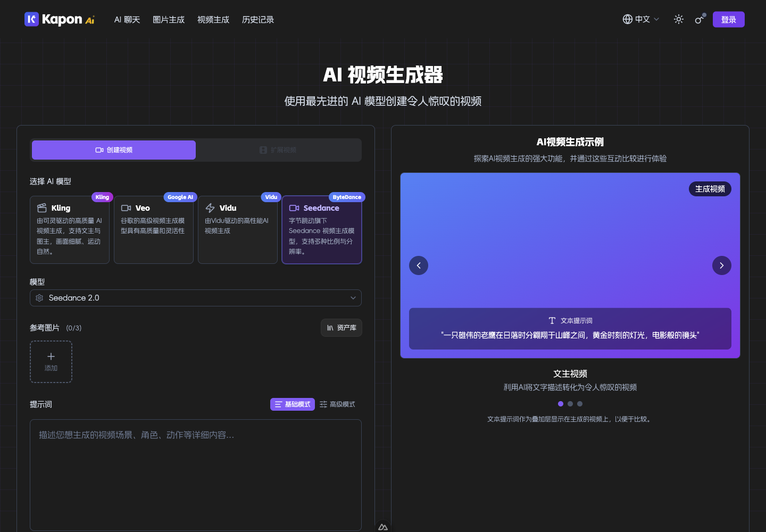Choose the Seedance model card
766x532 pixels.
(x=322, y=230)
